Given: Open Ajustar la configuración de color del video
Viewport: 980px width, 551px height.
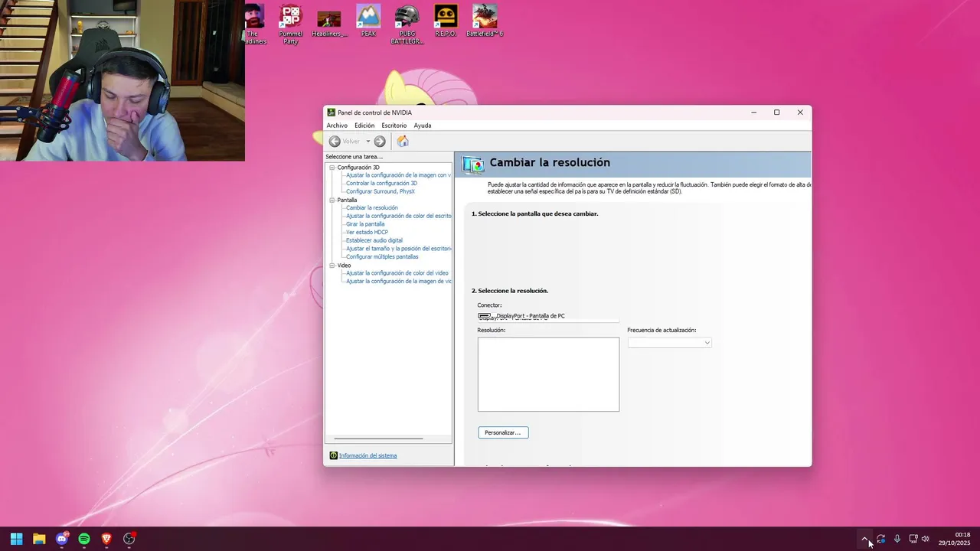Looking at the screenshot, I should [x=397, y=273].
